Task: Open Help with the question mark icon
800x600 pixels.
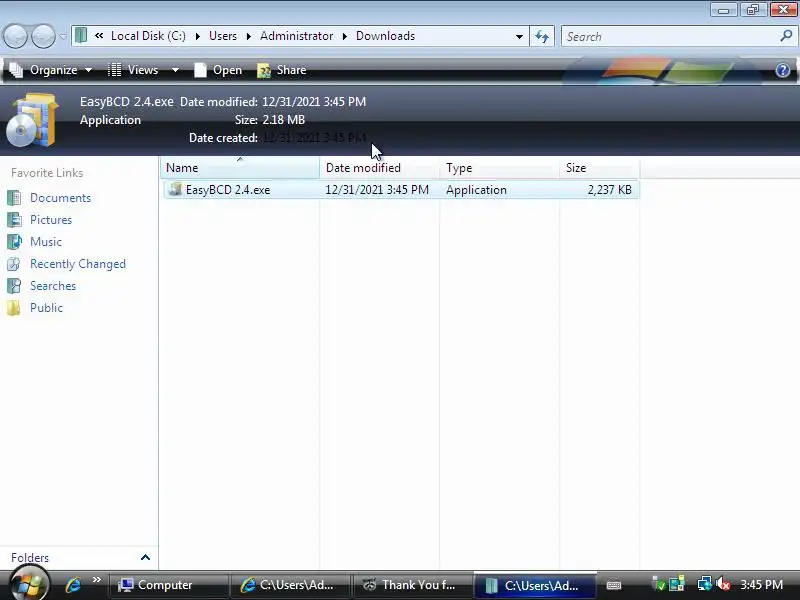Action: point(783,70)
